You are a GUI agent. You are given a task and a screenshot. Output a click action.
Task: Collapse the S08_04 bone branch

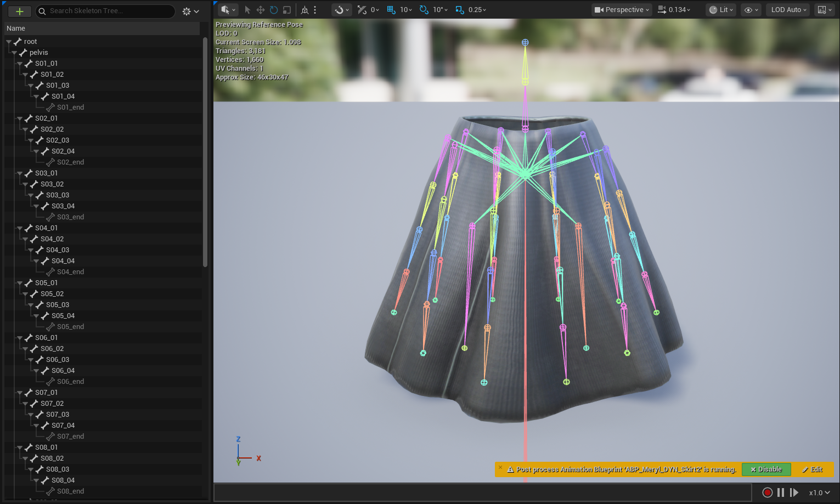[x=36, y=480]
